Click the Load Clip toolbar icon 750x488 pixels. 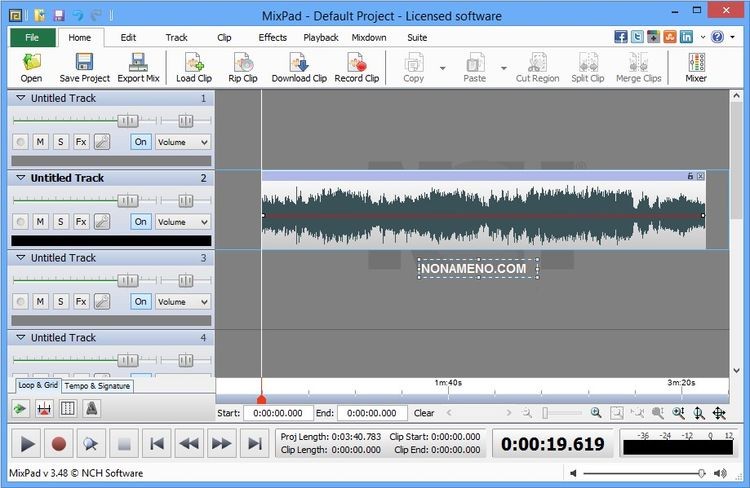(x=193, y=67)
